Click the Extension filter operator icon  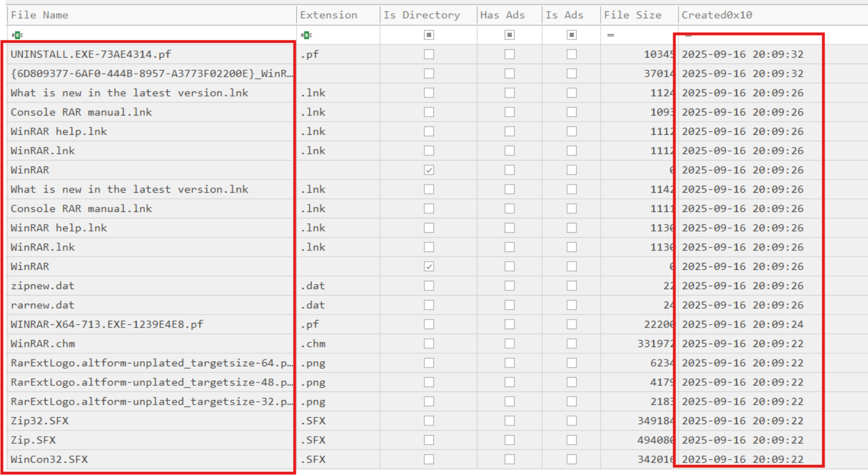click(x=306, y=35)
